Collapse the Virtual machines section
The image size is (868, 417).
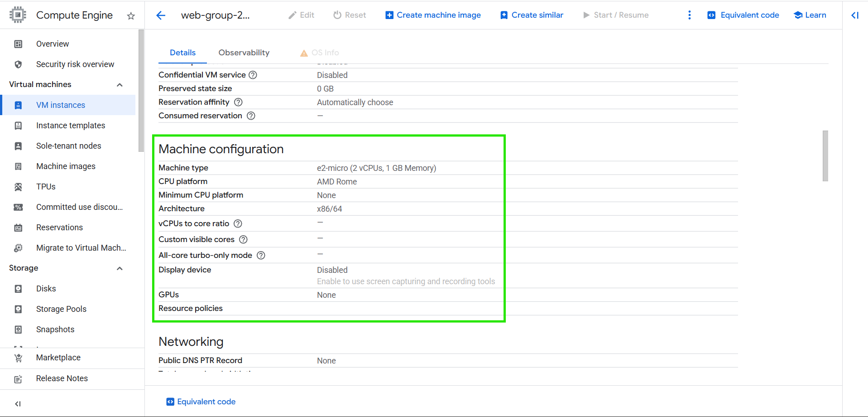tap(120, 85)
